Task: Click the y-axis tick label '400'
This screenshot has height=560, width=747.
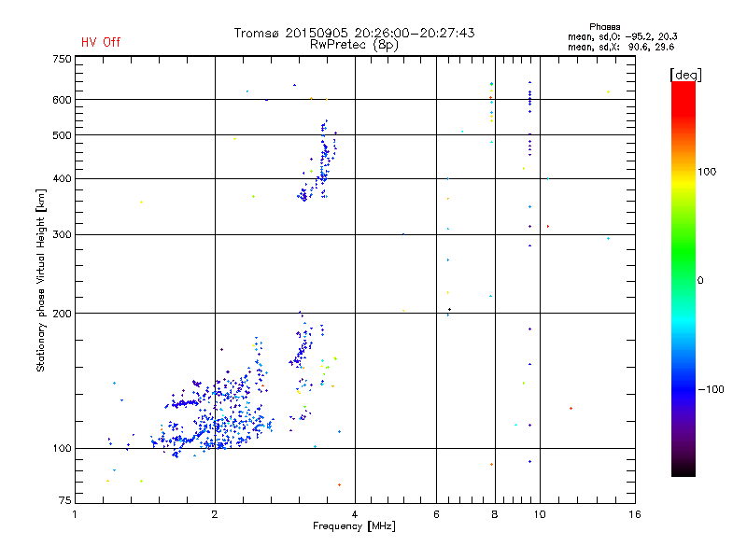Action: tap(62, 179)
